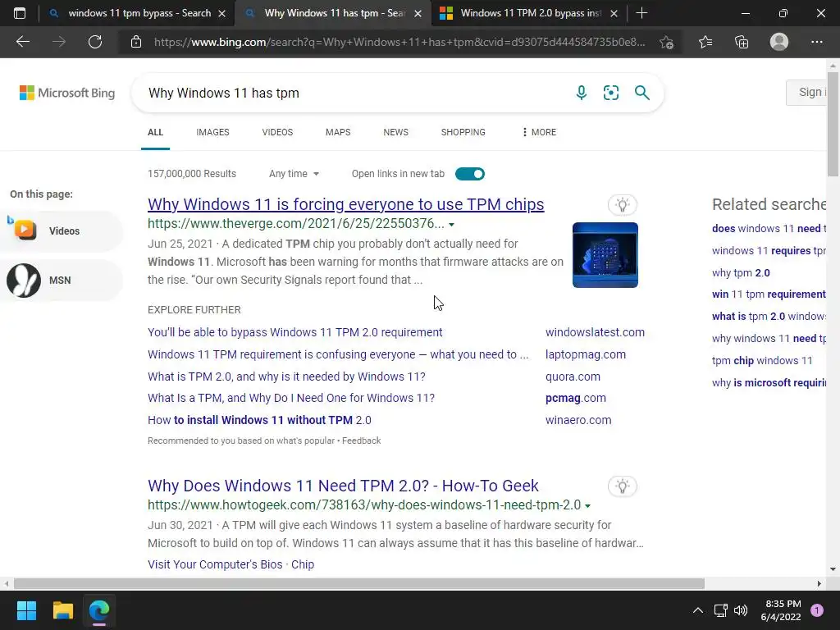Open the taskbar clock showing 8:35 PM
Image resolution: width=840 pixels, height=630 pixels.
tap(781, 610)
